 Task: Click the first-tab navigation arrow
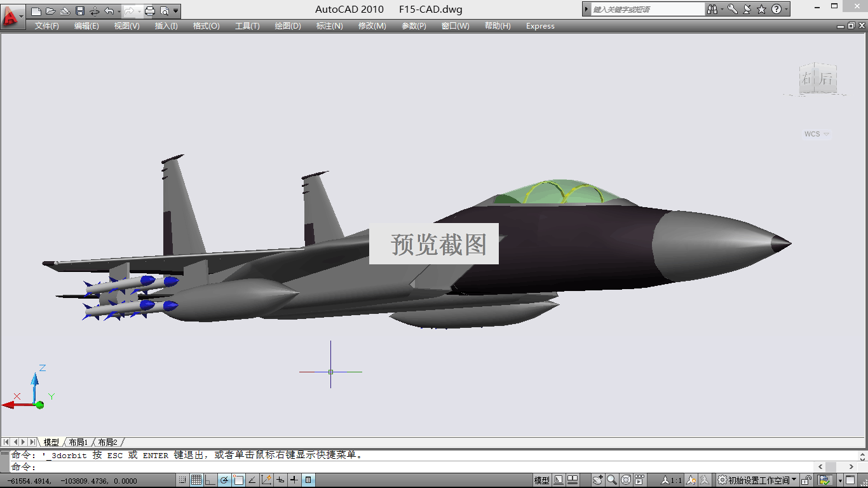(6, 442)
